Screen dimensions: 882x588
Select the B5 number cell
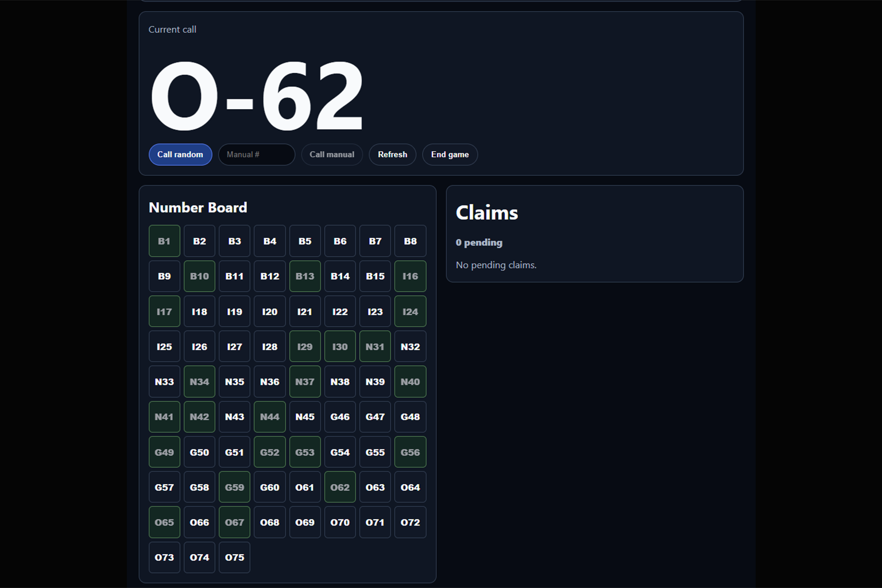pyautogui.click(x=305, y=241)
